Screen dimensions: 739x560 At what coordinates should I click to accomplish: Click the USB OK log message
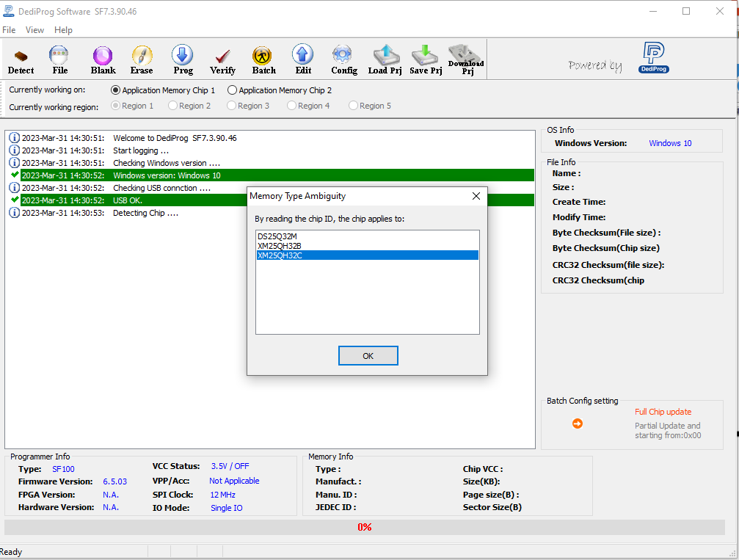click(128, 200)
